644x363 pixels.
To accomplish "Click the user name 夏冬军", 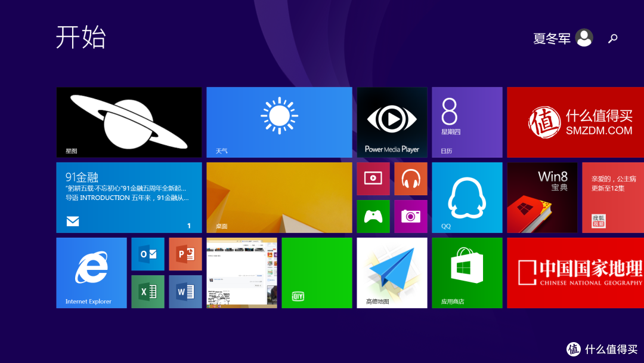I will (552, 38).
